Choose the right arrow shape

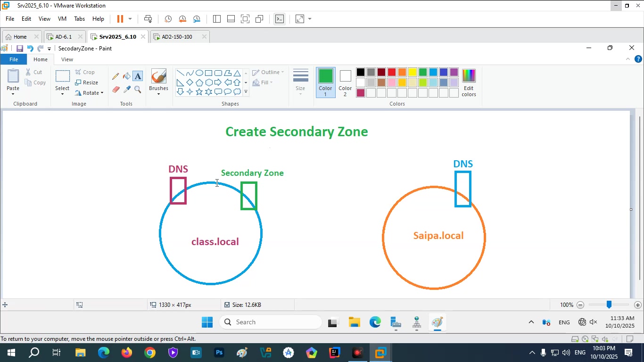pyautogui.click(x=218, y=82)
